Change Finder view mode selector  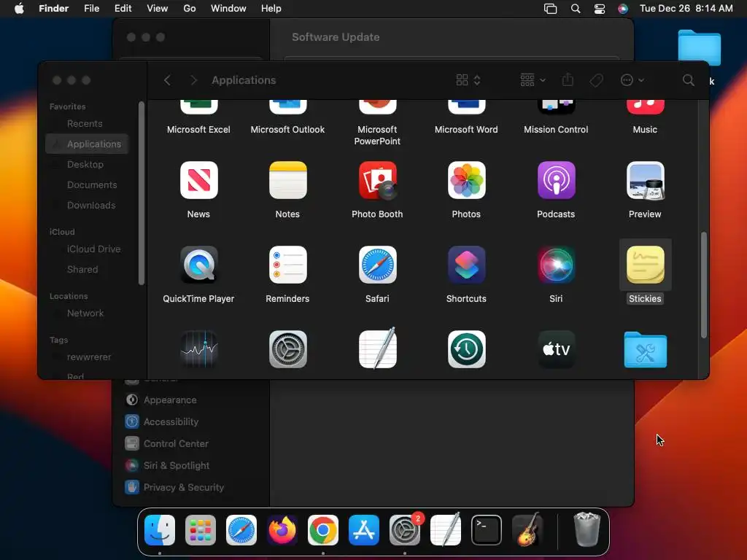468,80
